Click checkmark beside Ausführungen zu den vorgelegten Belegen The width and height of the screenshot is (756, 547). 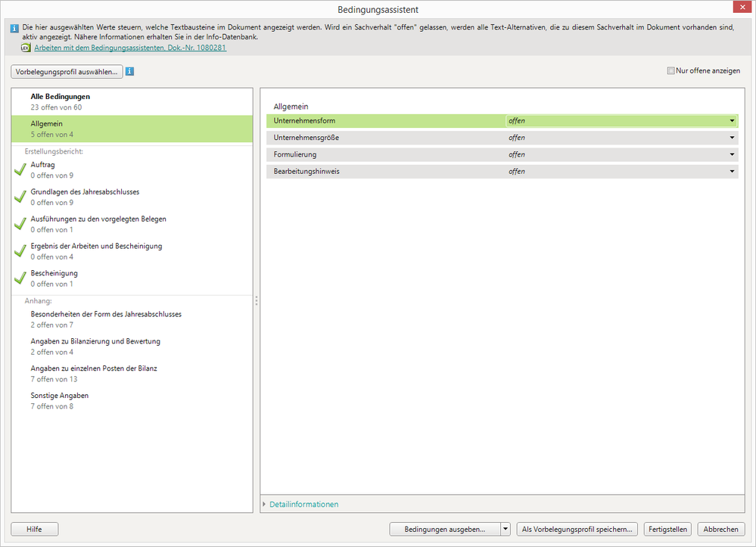point(20,225)
